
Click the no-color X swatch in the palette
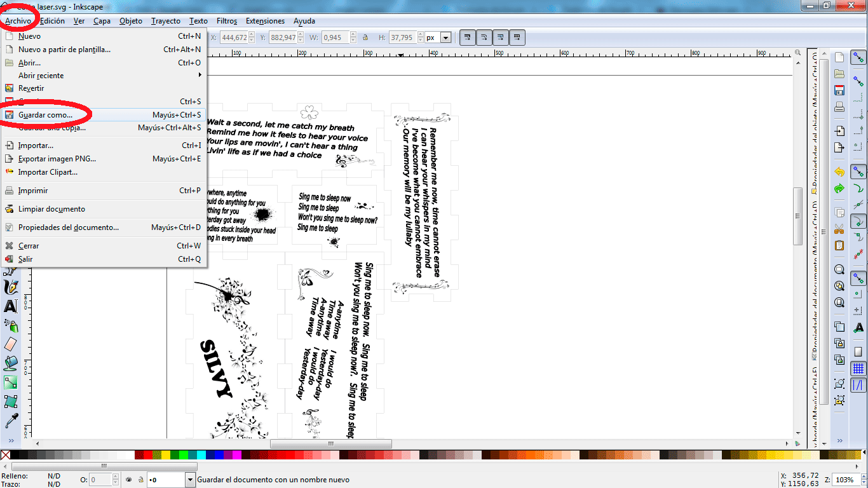[5, 455]
